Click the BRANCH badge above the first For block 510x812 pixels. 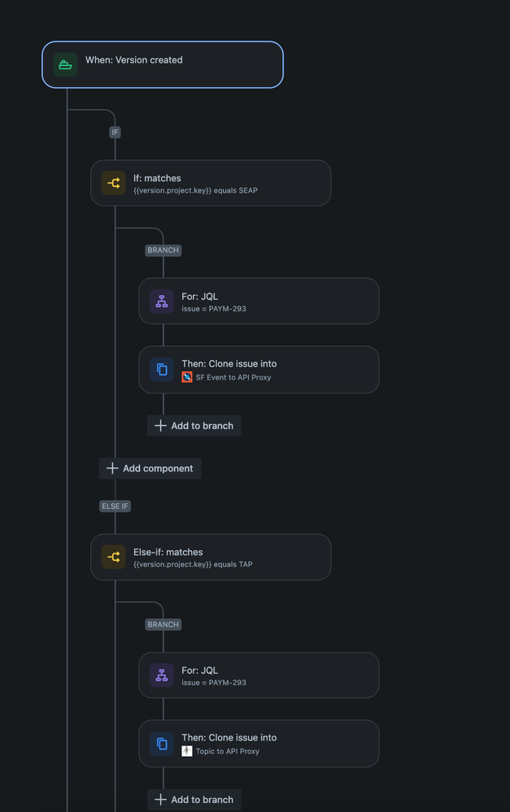(163, 250)
